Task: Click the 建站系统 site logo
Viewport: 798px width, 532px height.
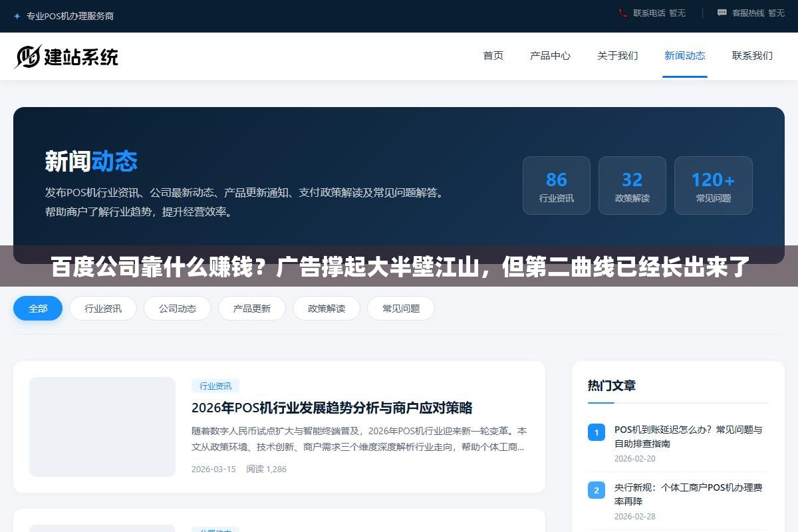Action: point(66,57)
